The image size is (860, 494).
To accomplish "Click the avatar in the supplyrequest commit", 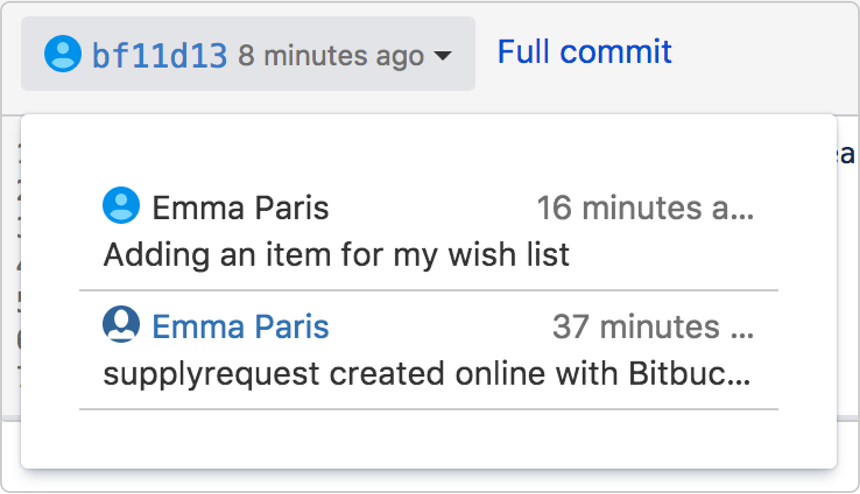I will point(121,325).
